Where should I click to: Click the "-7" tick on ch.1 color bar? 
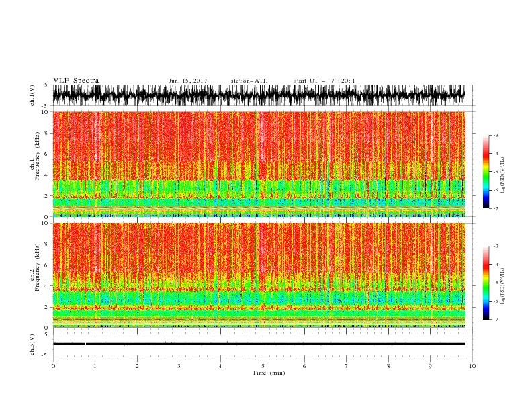click(496, 208)
